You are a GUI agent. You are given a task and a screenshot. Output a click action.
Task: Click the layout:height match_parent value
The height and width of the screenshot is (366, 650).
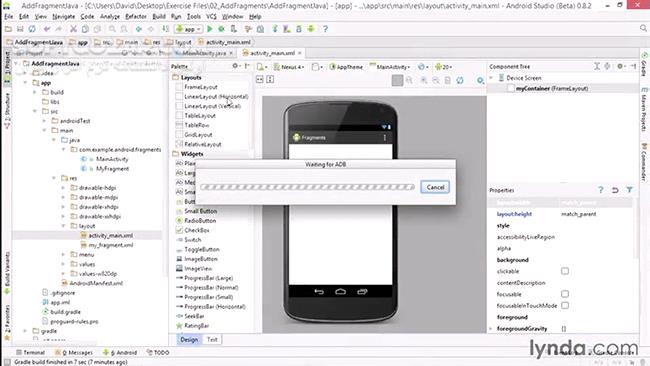click(579, 214)
